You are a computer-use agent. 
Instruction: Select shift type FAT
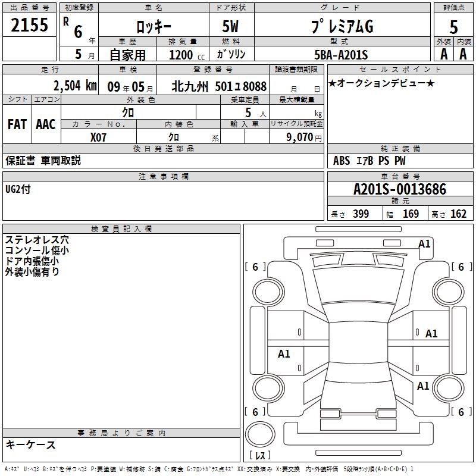click(17, 124)
